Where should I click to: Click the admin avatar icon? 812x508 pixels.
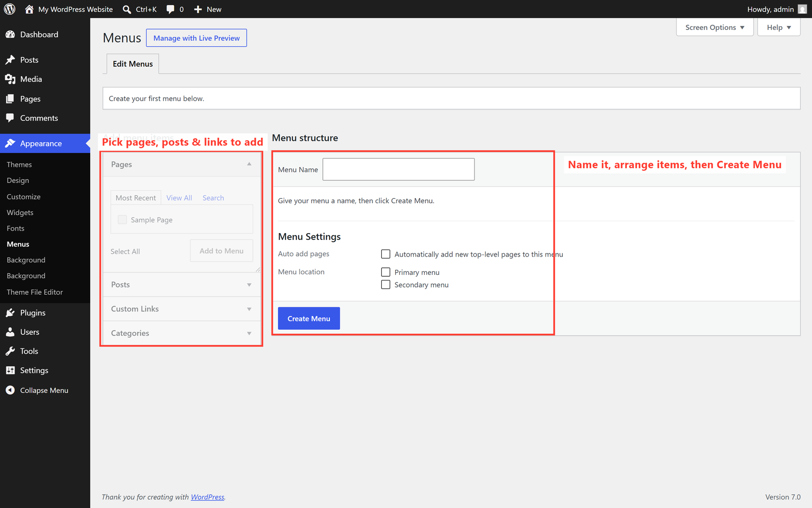point(802,9)
